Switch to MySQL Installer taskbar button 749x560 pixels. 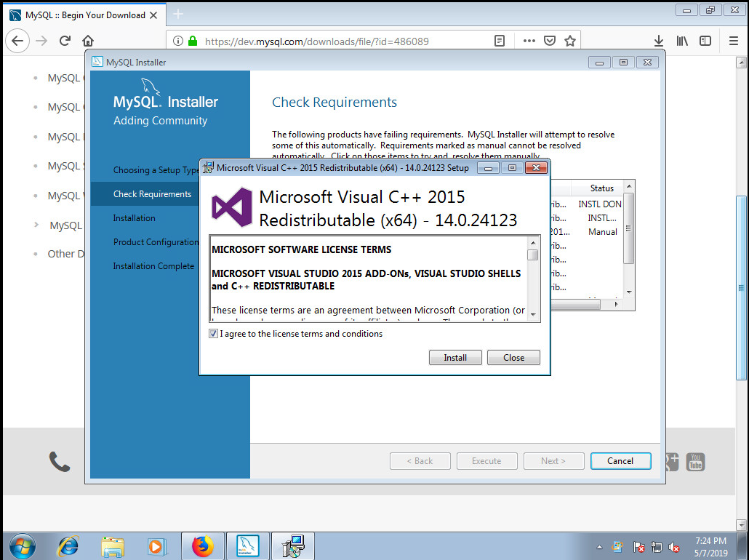coord(247,546)
